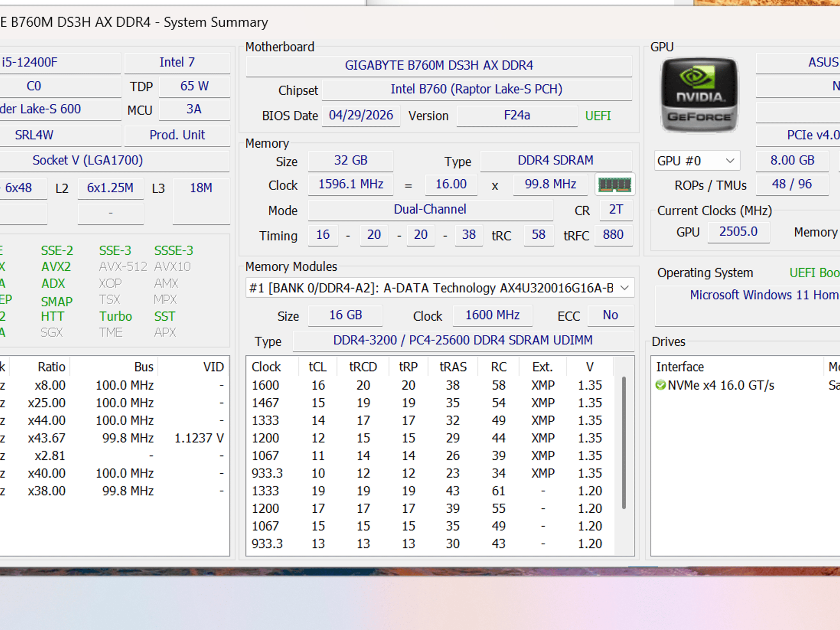Click the BIOS version F24a field
840x630 pixels.
click(x=517, y=115)
